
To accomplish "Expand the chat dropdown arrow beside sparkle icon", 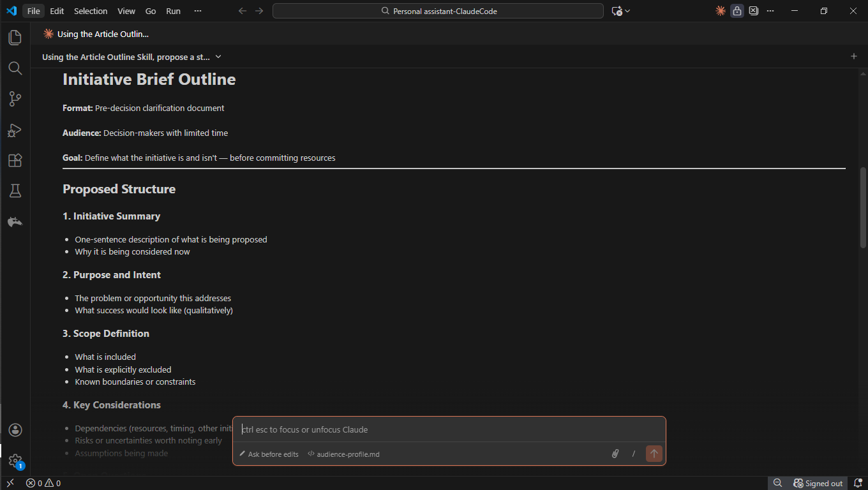I will pyautogui.click(x=627, y=11).
